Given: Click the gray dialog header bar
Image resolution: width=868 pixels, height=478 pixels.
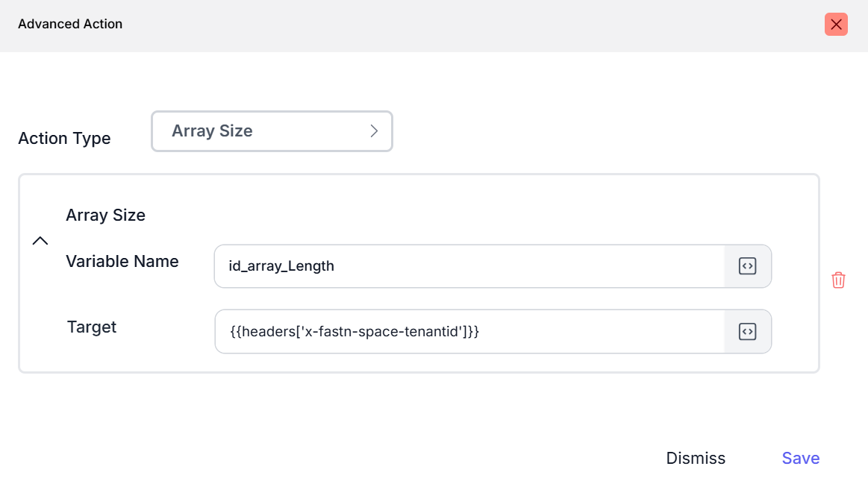Looking at the screenshot, I should pos(448,25).
